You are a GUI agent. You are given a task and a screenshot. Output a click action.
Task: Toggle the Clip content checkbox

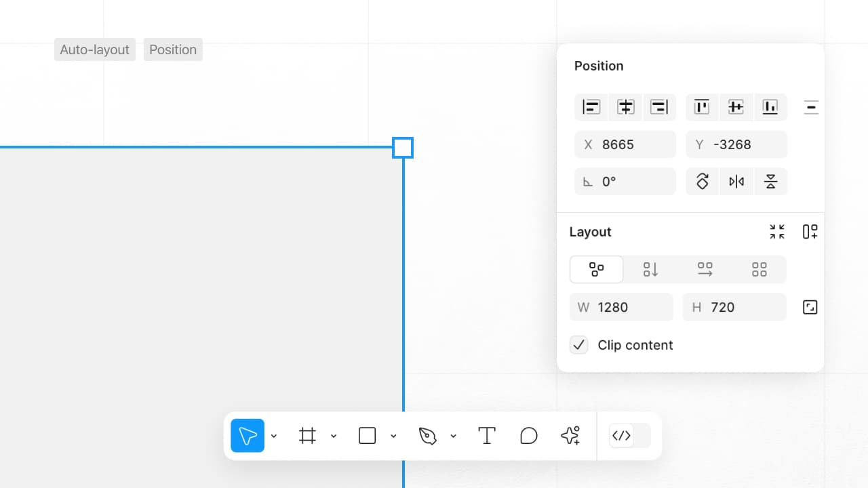point(578,345)
